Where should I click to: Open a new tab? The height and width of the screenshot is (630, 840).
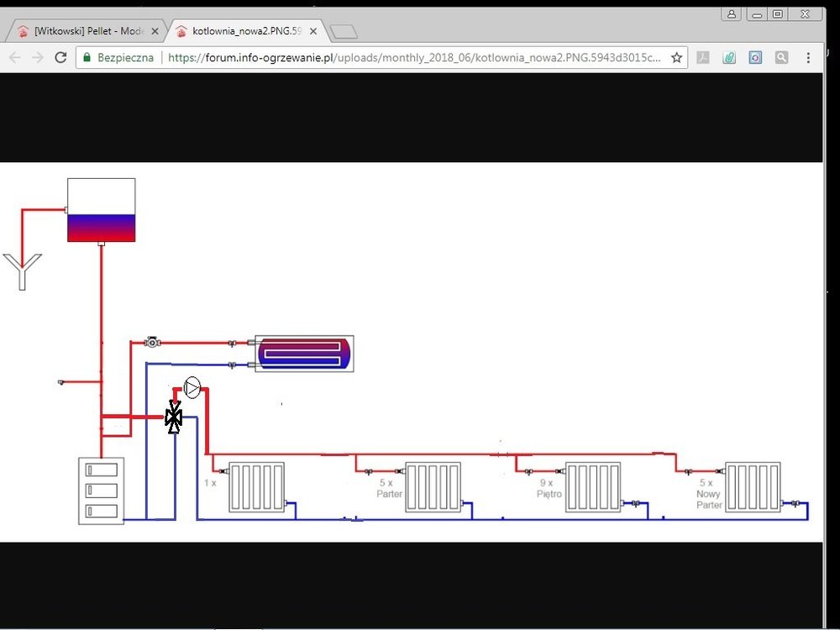(x=344, y=32)
